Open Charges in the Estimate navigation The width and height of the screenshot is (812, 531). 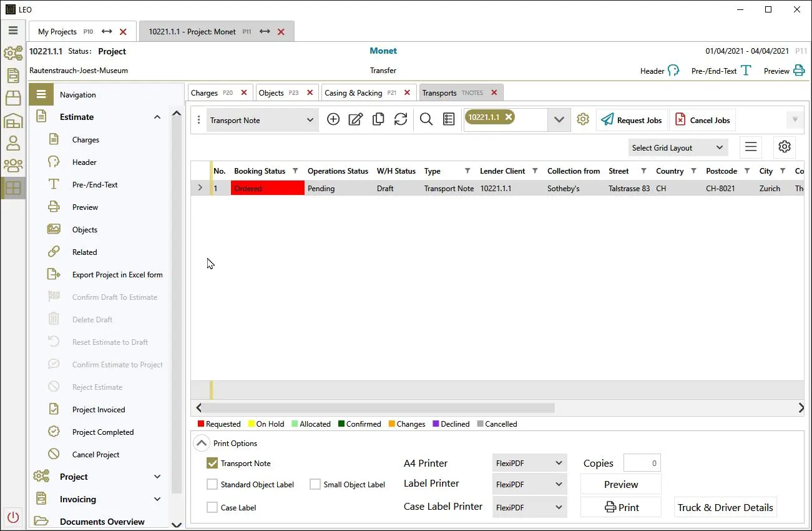tap(86, 140)
